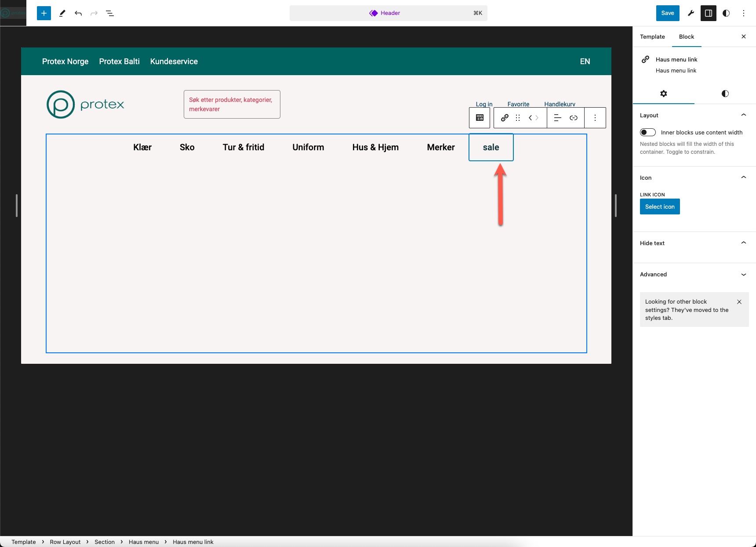
Task: Select the Uniform menu item
Action: (x=308, y=147)
